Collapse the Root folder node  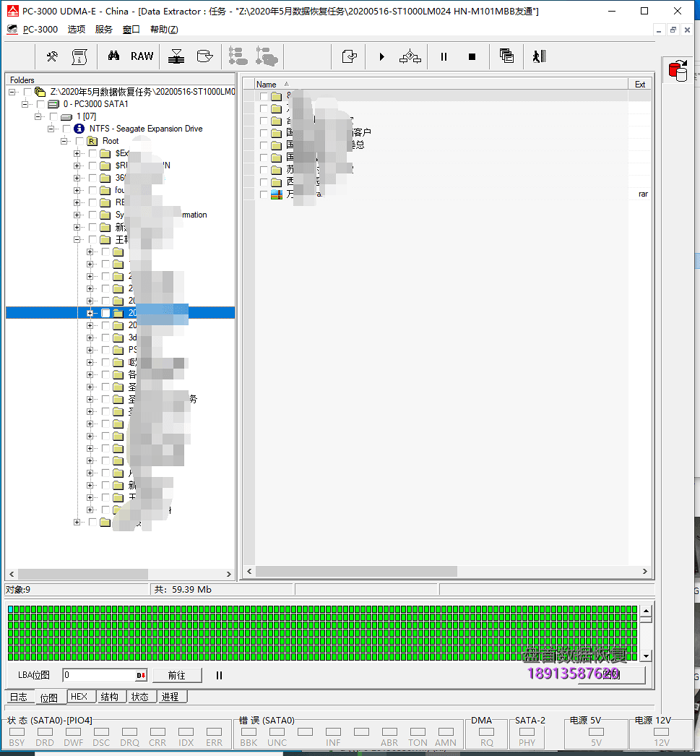pos(64,141)
